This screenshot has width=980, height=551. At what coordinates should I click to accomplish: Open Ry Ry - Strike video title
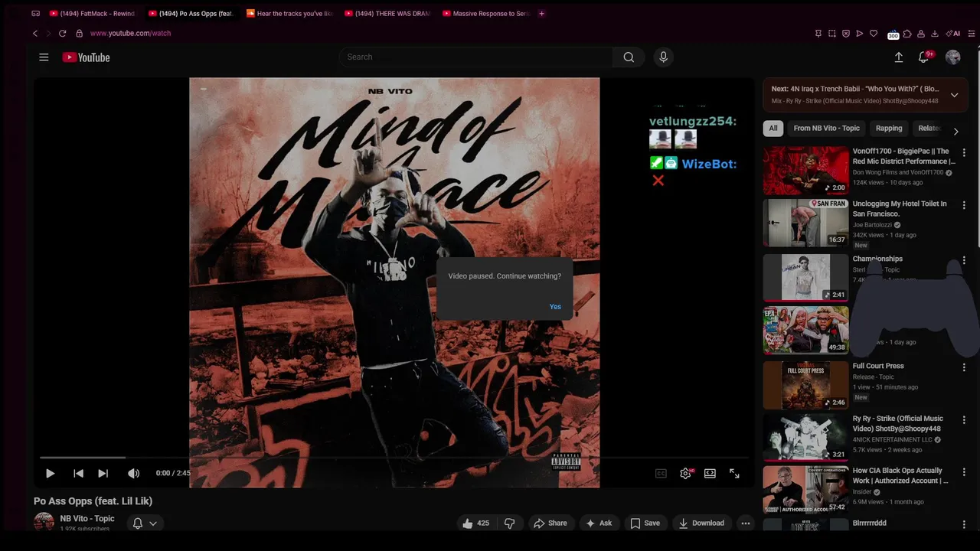tap(898, 423)
